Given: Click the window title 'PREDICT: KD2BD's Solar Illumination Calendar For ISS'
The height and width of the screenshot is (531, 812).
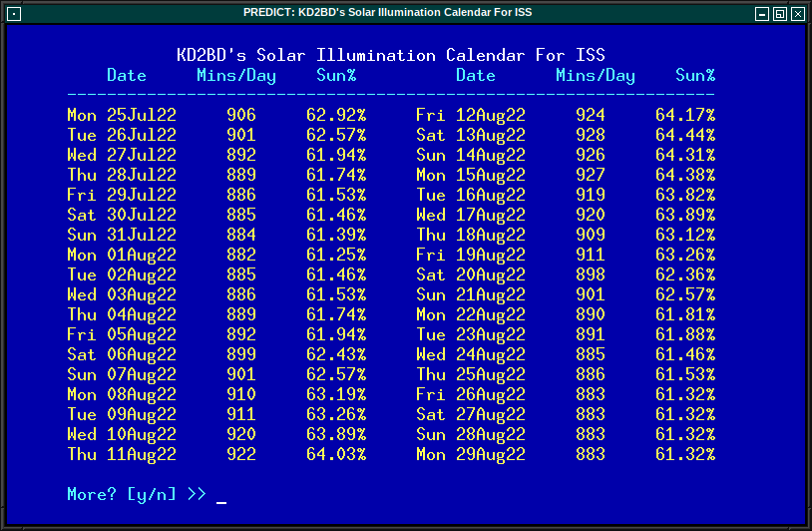Looking at the screenshot, I should (387, 12).
